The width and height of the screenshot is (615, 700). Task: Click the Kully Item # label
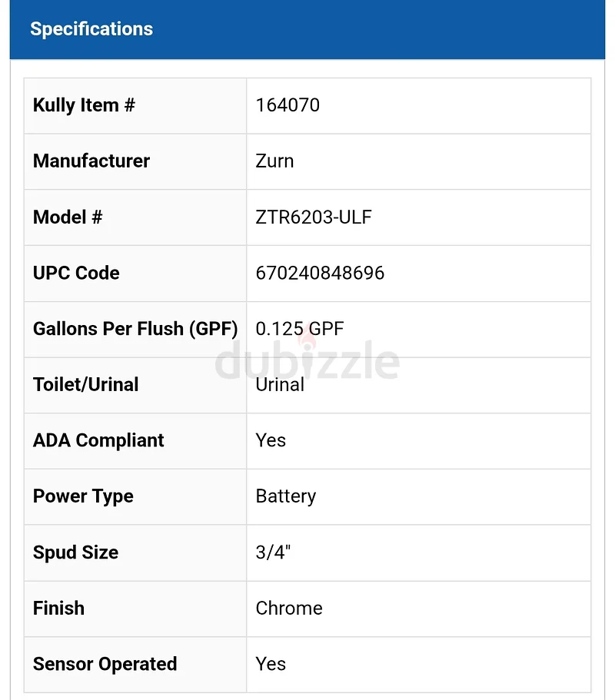tap(84, 105)
